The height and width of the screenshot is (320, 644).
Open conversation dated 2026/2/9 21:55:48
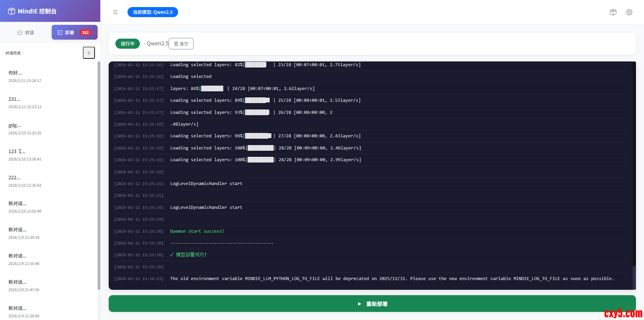49,259
